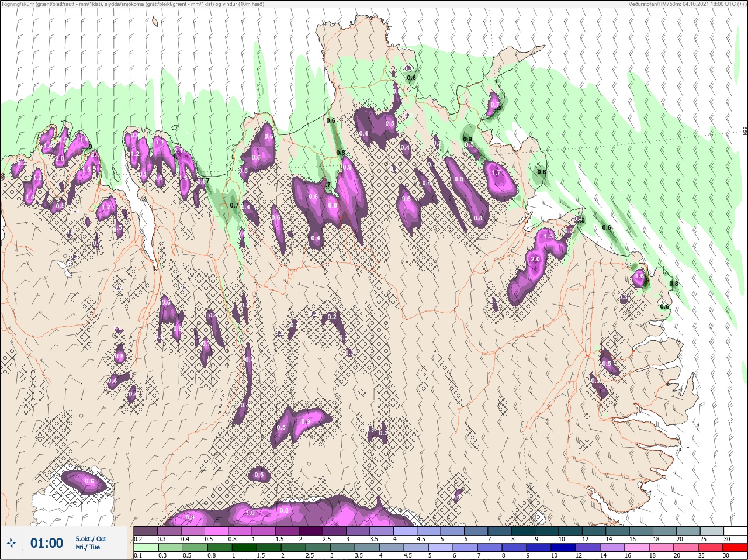748x560 pixels.
Task: Pick the bright pink 0.5 swatch in upper legend
Action: click(x=217, y=531)
